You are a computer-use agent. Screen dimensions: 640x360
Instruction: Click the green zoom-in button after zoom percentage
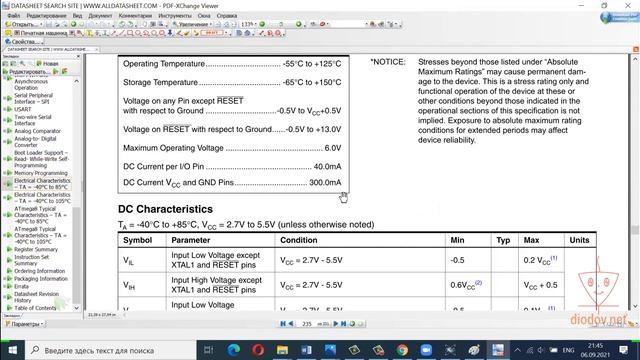point(262,24)
